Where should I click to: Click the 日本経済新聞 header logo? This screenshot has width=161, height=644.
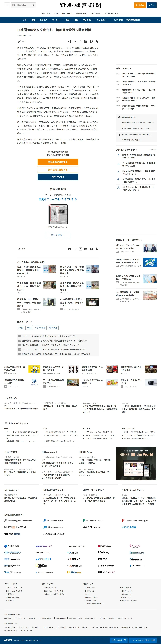point(80,5)
